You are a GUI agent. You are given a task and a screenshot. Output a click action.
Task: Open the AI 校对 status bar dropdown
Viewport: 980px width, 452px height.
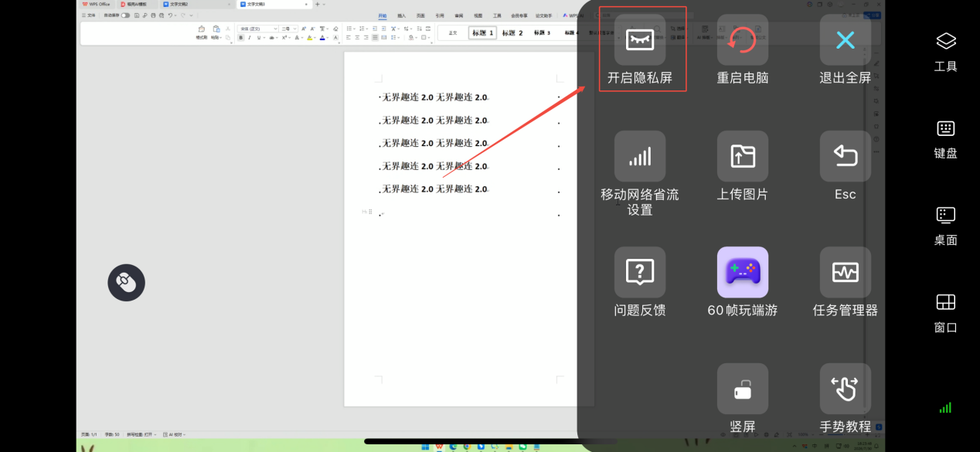click(x=174, y=434)
